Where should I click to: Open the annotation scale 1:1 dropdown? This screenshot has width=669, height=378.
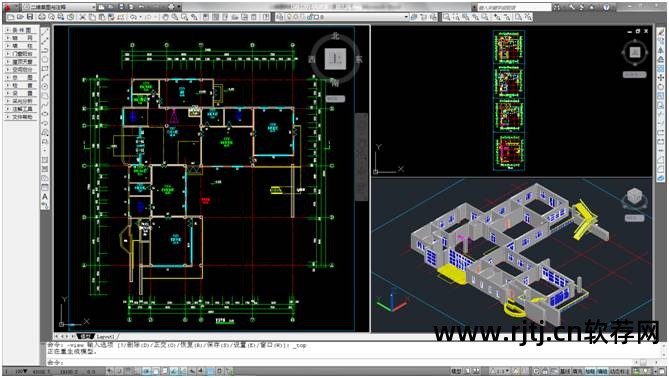click(x=500, y=371)
